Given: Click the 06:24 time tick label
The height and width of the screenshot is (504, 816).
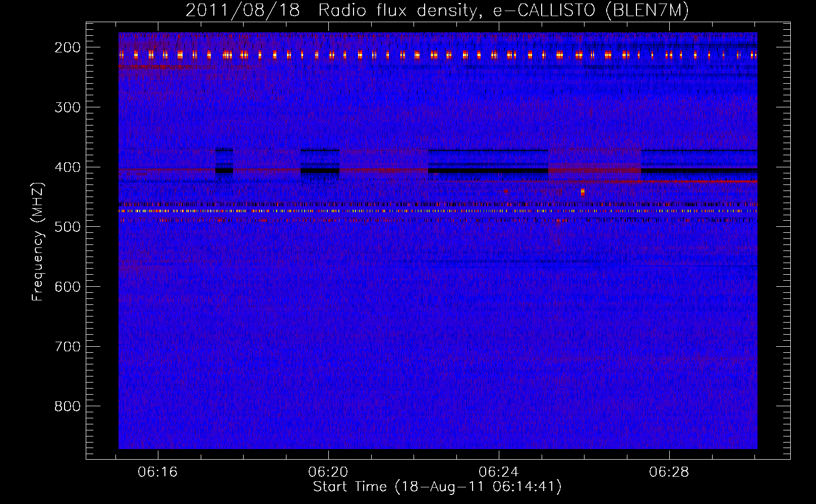Looking at the screenshot, I should point(499,472).
